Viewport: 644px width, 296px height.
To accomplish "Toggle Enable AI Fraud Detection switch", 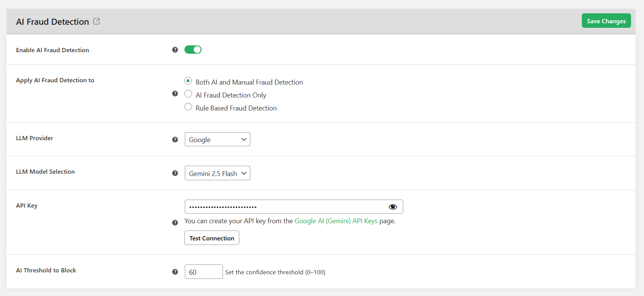I will click(x=193, y=50).
